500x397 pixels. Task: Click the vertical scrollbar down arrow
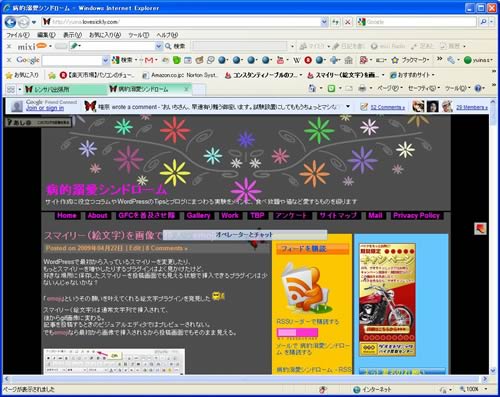tap(493, 371)
